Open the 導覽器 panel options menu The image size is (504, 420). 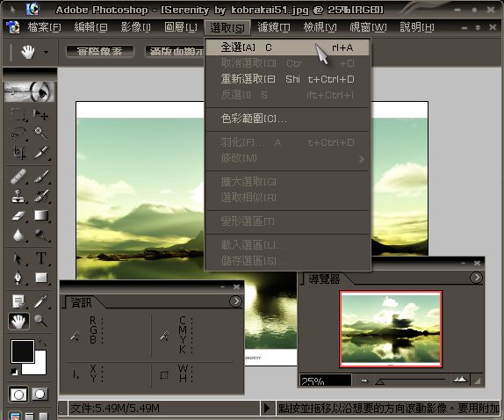click(476, 278)
